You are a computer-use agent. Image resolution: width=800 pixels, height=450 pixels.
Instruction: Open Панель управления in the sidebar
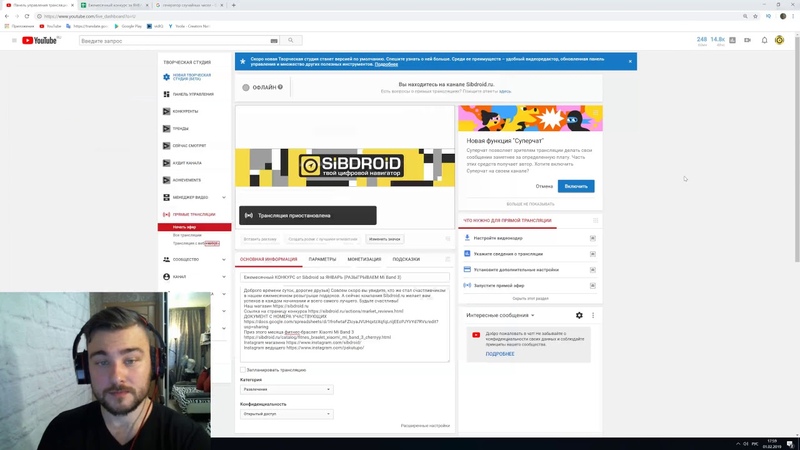(x=195, y=94)
